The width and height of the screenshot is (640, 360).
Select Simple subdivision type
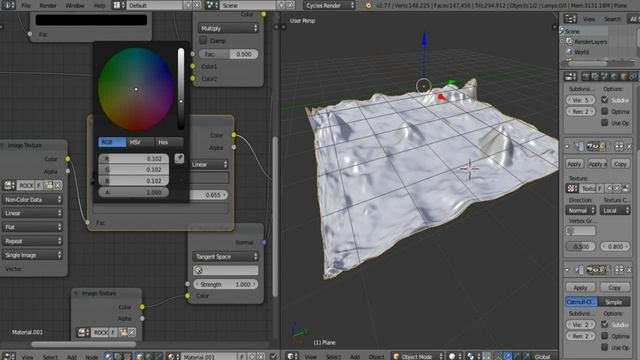tap(613, 302)
